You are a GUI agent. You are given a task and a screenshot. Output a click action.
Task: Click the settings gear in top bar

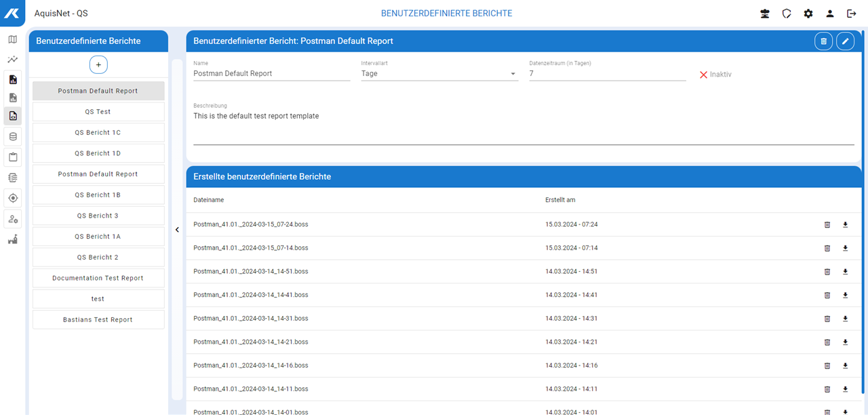[x=808, y=14]
